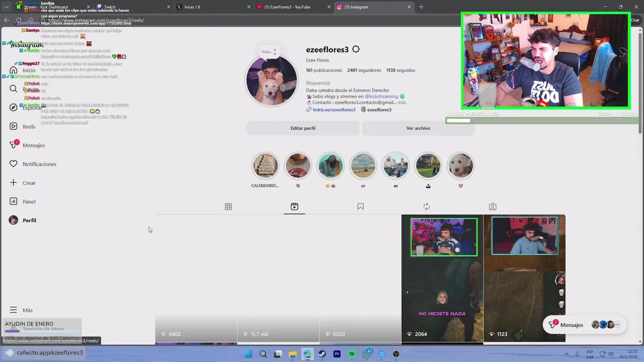Open Threads ezeeflores3 badge
Image resolution: width=644 pixels, height=362 pixels.
coord(376,110)
